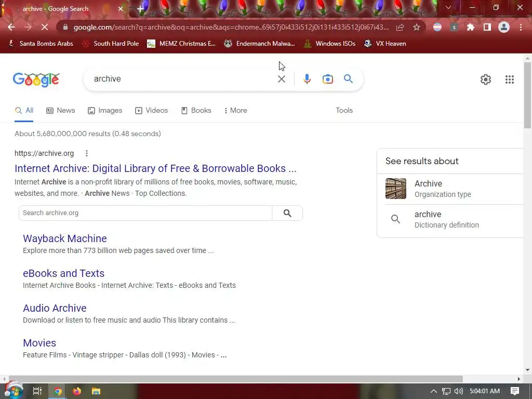The height and width of the screenshot is (399, 532).
Task: Toggle the browser side panel
Action: pos(487,27)
